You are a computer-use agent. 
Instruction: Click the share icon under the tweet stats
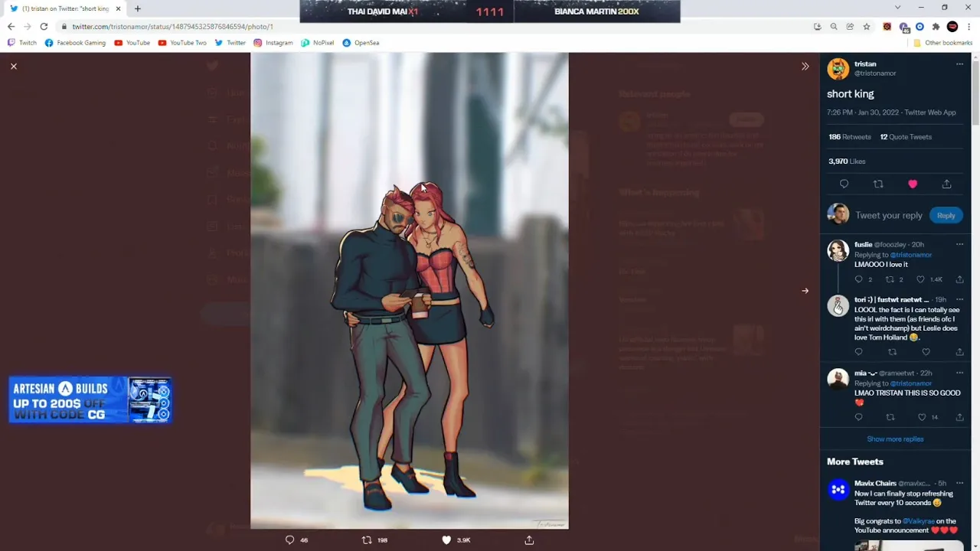pos(947,184)
